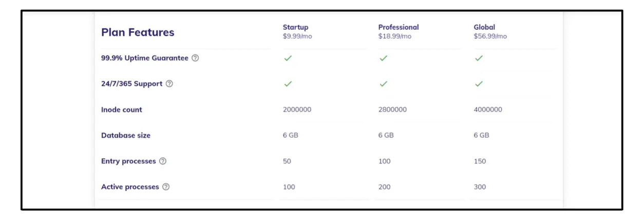Click Startup's 24/7/365 Support checkmark
The width and height of the screenshot is (644, 222).
click(x=288, y=84)
